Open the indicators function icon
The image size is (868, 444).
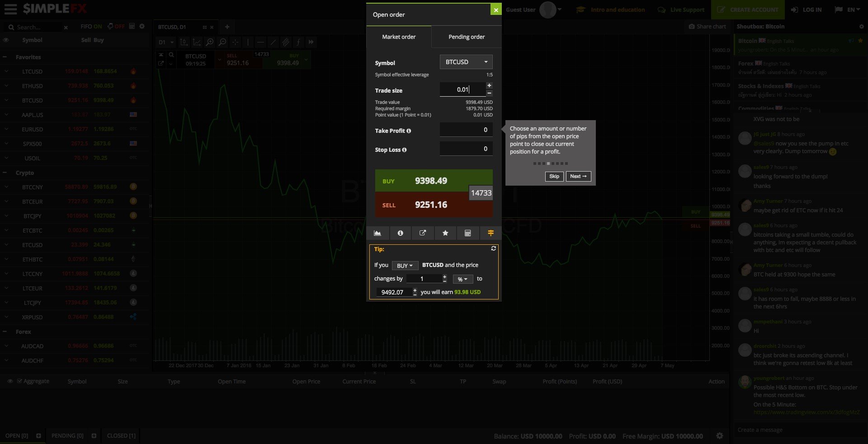[x=298, y=42]
